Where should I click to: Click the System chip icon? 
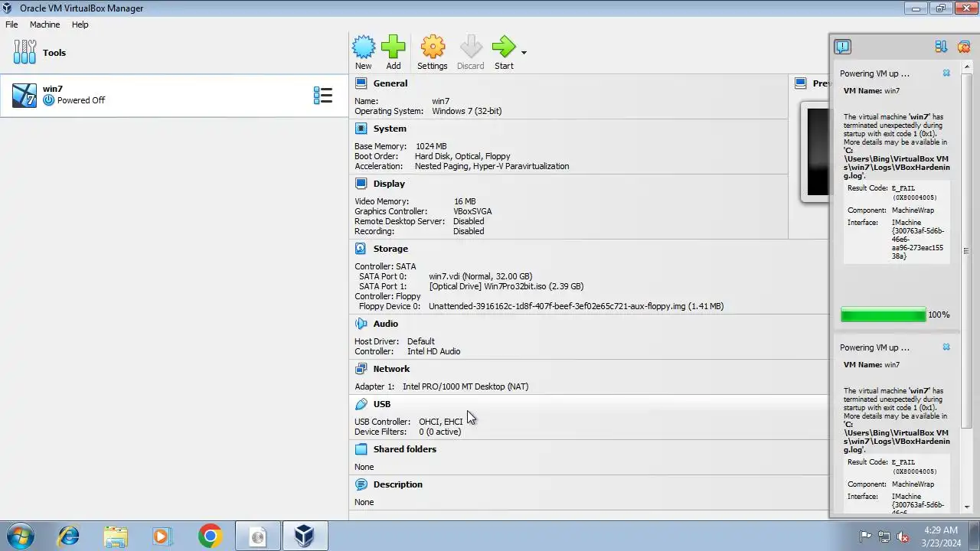(x=361, y=129)
